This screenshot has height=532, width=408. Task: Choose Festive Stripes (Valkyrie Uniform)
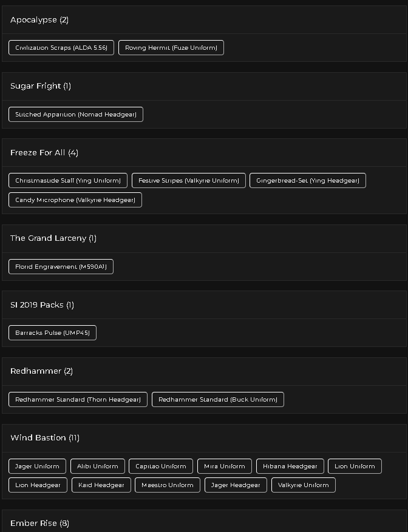[x=189, y=181]
